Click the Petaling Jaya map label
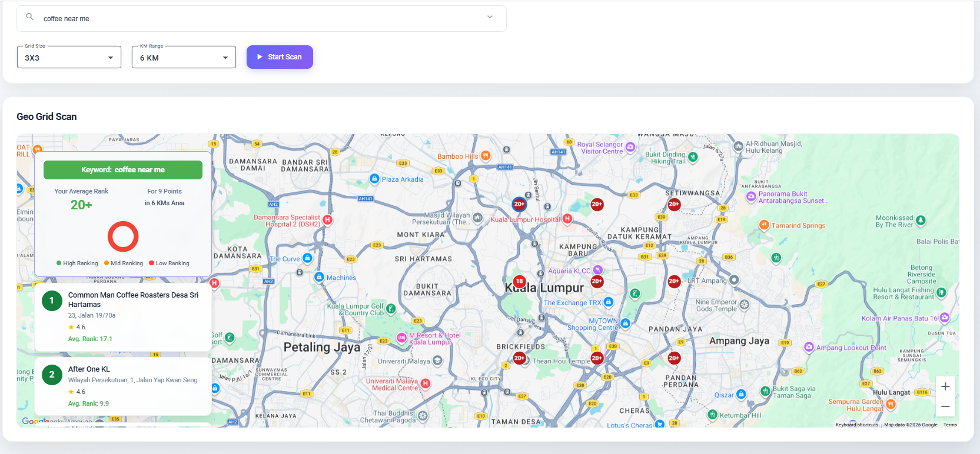The image size is (980, 454). click(x=322, y=347)
